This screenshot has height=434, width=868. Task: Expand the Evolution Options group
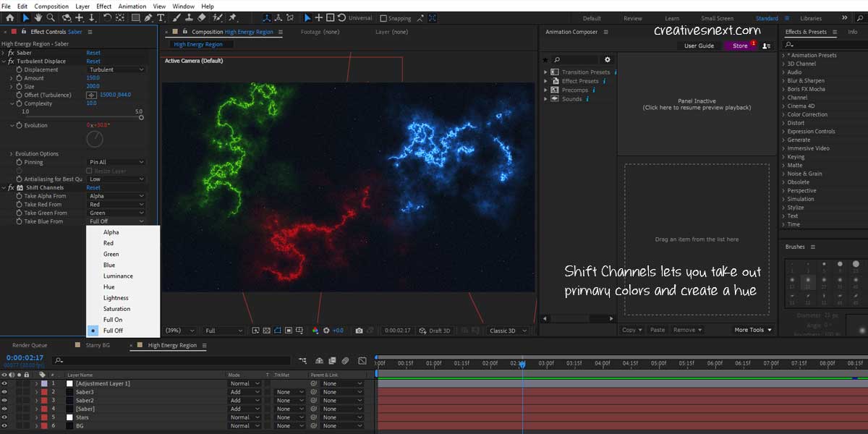(x=12, y=153)
